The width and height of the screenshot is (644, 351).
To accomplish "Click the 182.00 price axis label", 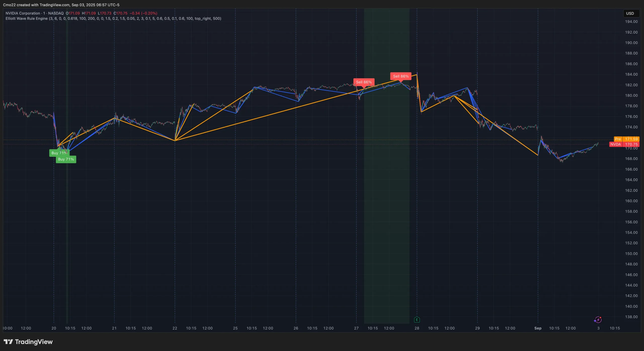I will (631, 85).
